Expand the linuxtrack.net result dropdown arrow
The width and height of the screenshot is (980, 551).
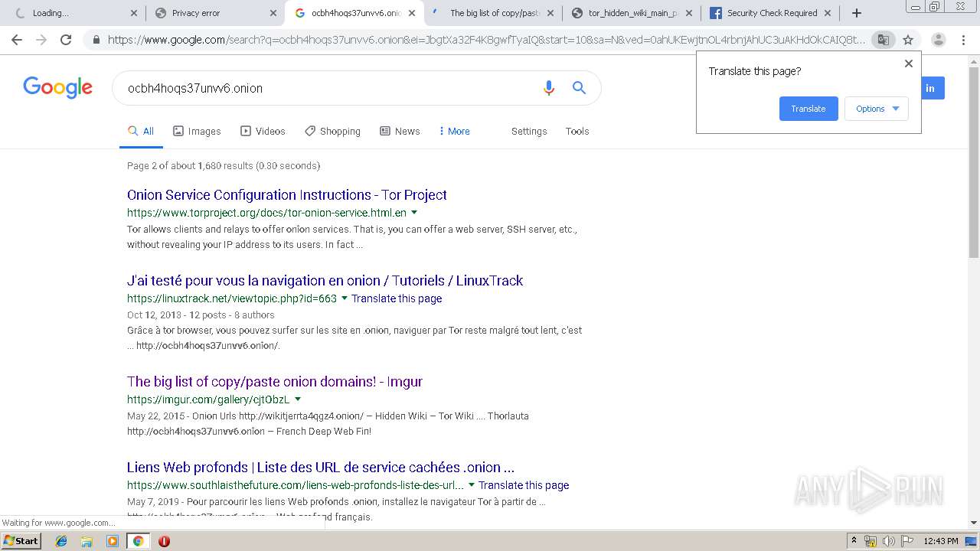(345, 298)
